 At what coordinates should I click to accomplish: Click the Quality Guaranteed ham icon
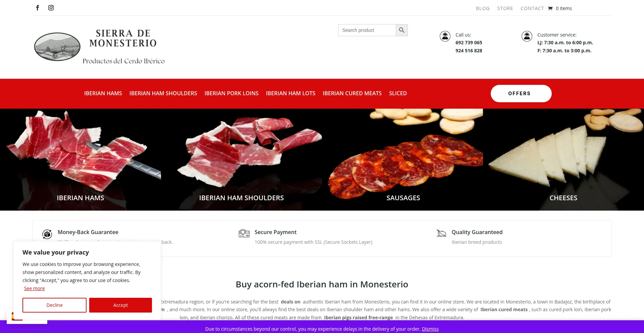[441, 233]
